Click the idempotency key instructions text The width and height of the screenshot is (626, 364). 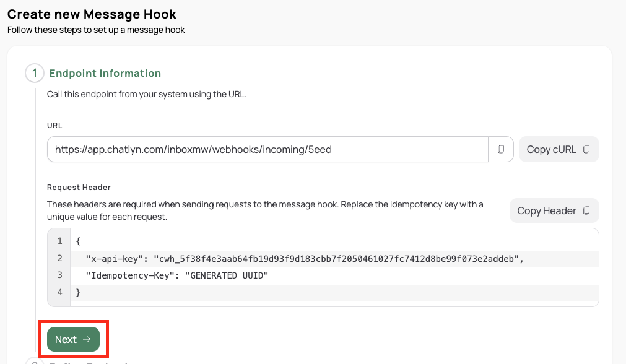click(265, 210)
